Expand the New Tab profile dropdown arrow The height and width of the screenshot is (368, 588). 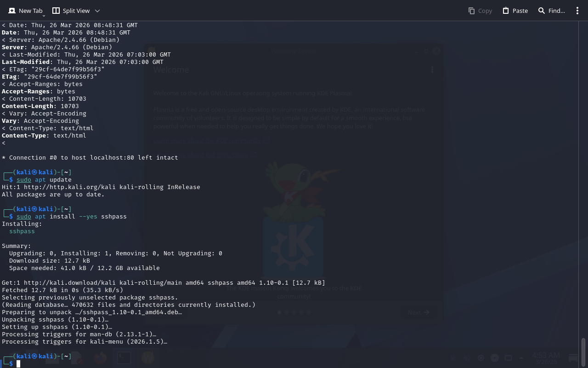pos(44,16)
